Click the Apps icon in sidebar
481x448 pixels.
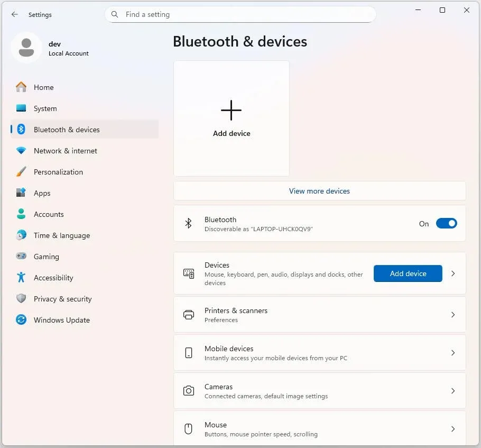(x=21, y=193)
